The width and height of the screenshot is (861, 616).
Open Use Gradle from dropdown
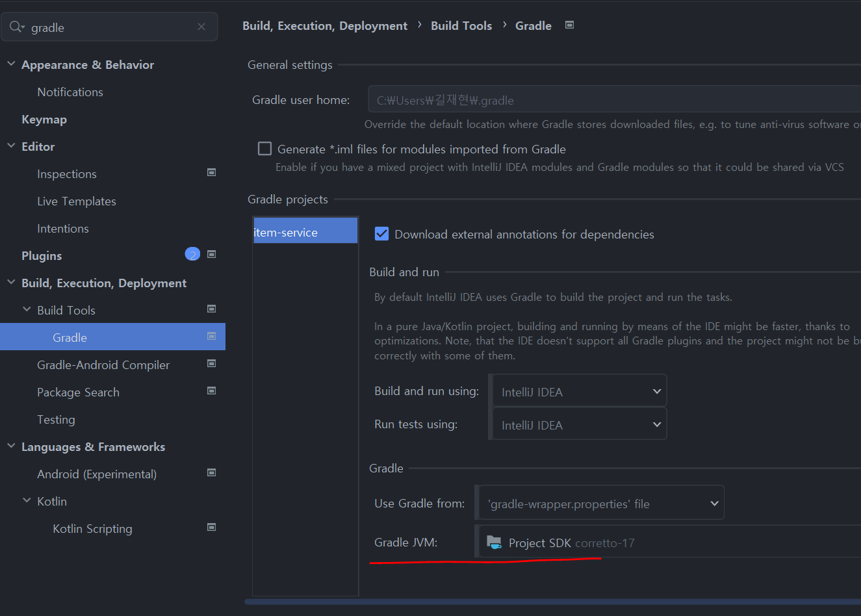[x=601, y=503]
